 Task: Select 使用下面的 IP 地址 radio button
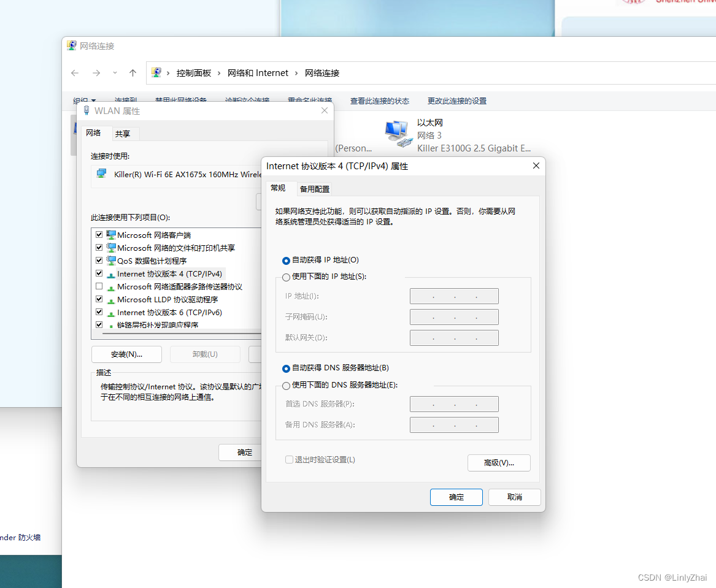(286, 277)
